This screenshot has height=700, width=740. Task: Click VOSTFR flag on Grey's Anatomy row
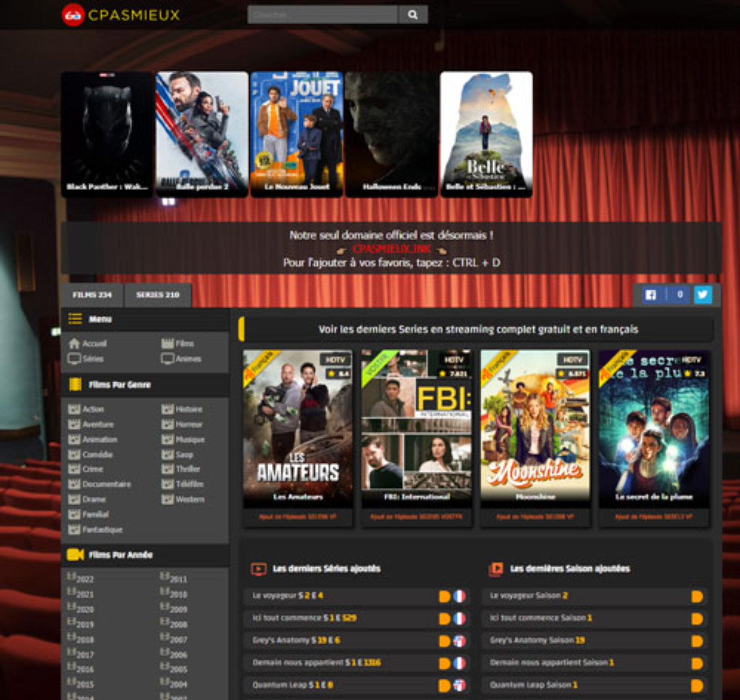click(460, 641)
